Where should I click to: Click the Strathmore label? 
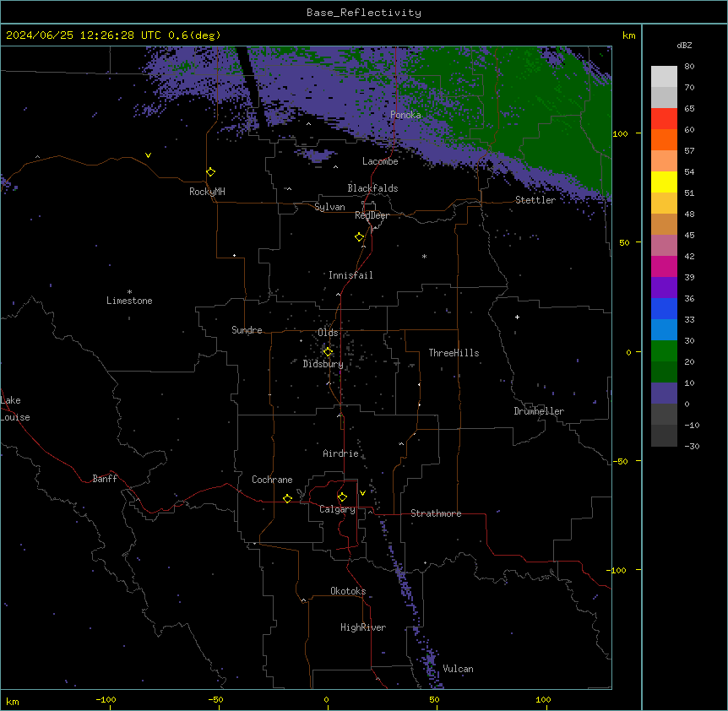(436, 513)
